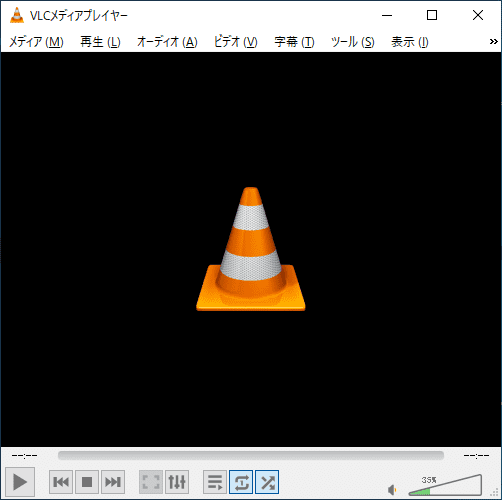The width and height of the screenshot is (502, 500).
Task: Click the window resize grip corner
Action: click(494, 492)
